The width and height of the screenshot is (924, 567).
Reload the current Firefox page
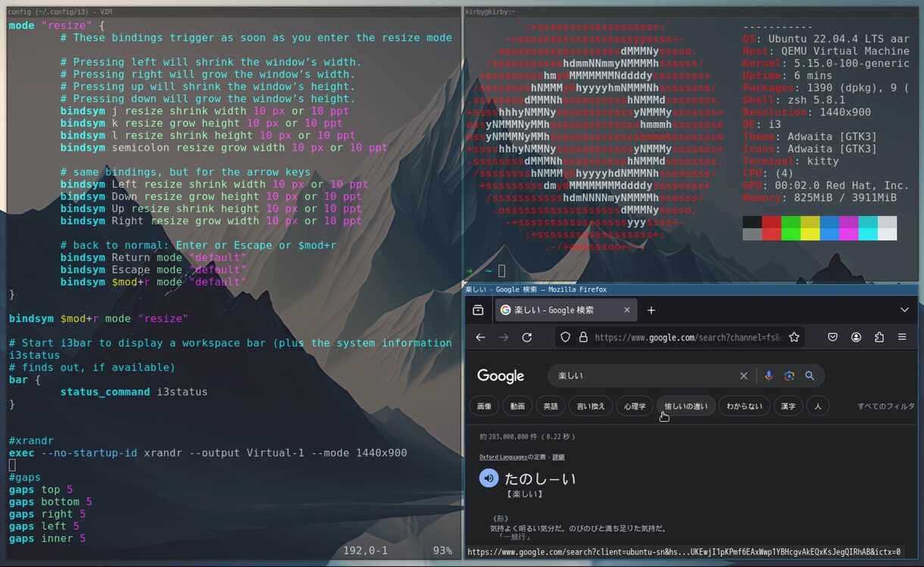point(527,337)
